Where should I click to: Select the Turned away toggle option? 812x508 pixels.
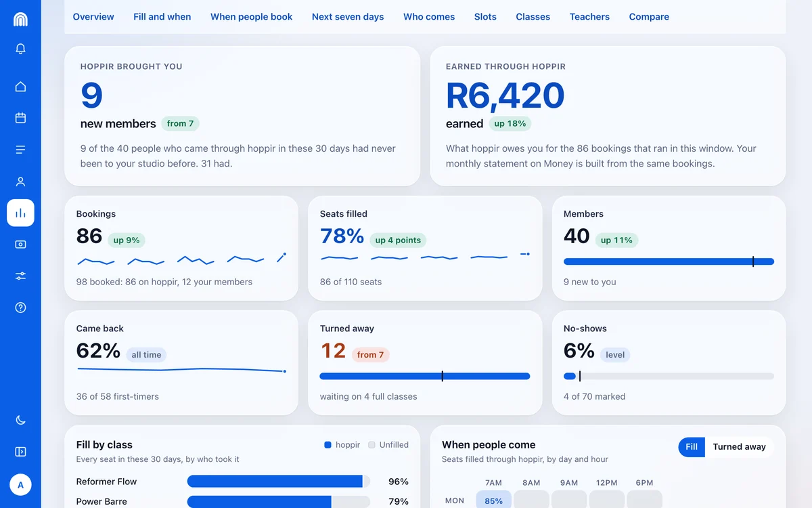click(x=739, y=447)
